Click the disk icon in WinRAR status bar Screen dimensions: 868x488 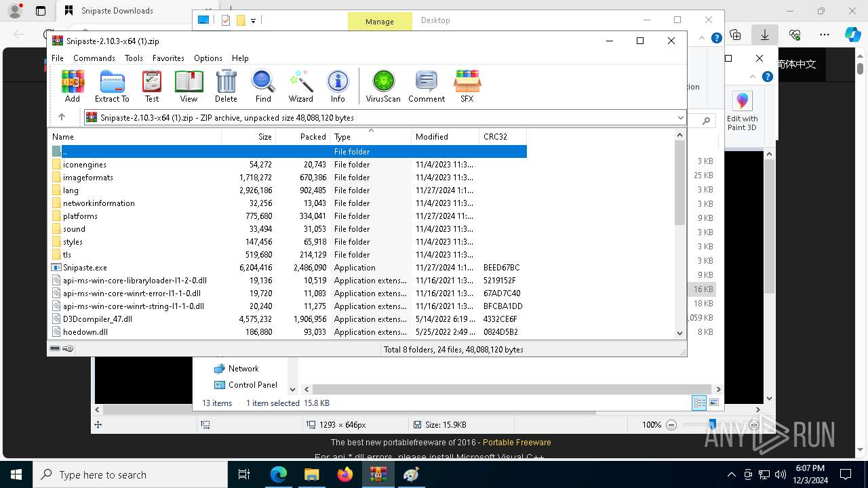pyautogui.click(x=55, y=348)
